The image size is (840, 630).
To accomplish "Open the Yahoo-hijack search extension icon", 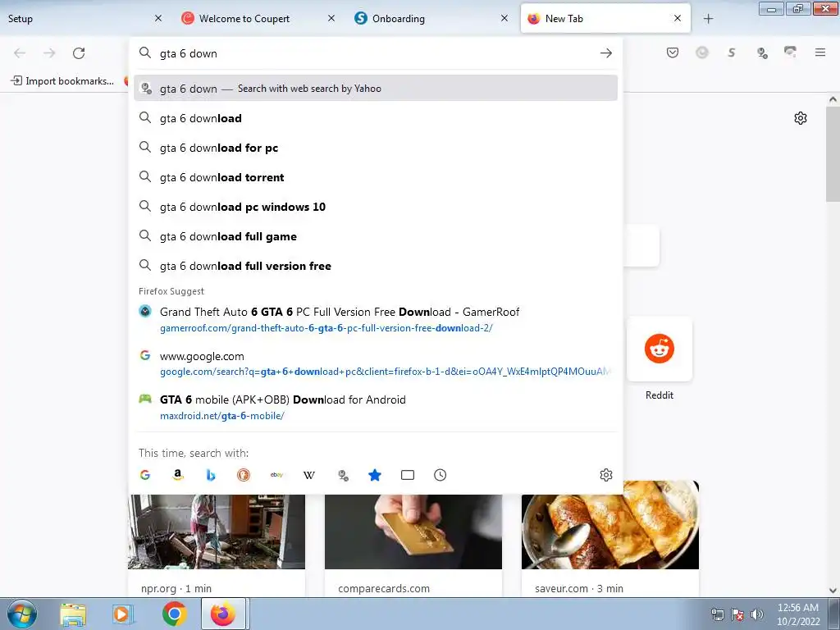I will 761,52.
